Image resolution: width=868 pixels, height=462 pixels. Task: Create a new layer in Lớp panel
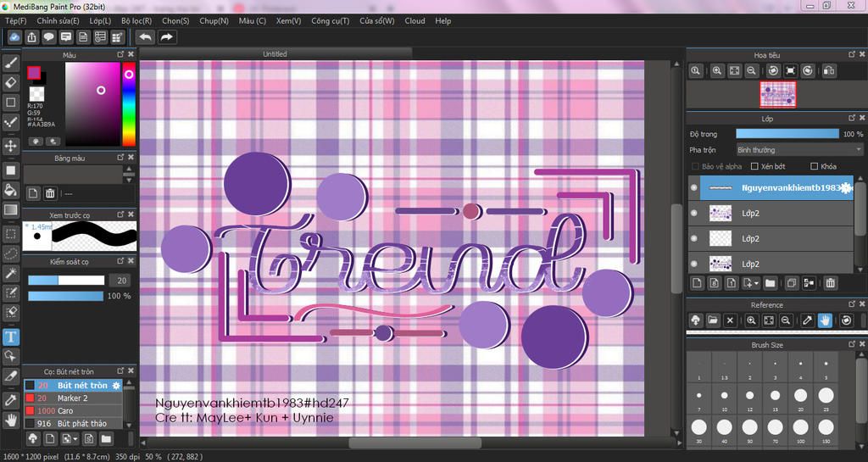click(x=697, y=283)
